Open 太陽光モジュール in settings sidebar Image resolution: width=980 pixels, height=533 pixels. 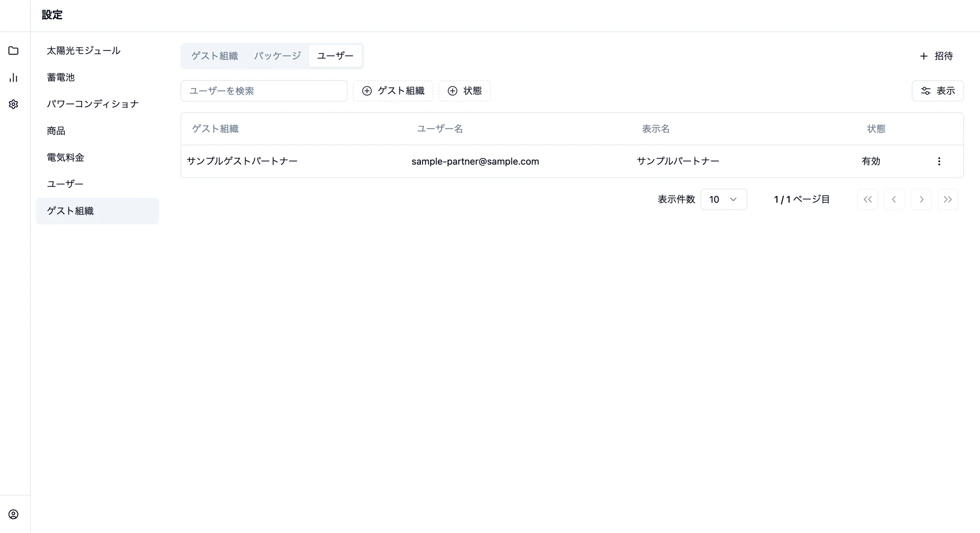point(97,50)
